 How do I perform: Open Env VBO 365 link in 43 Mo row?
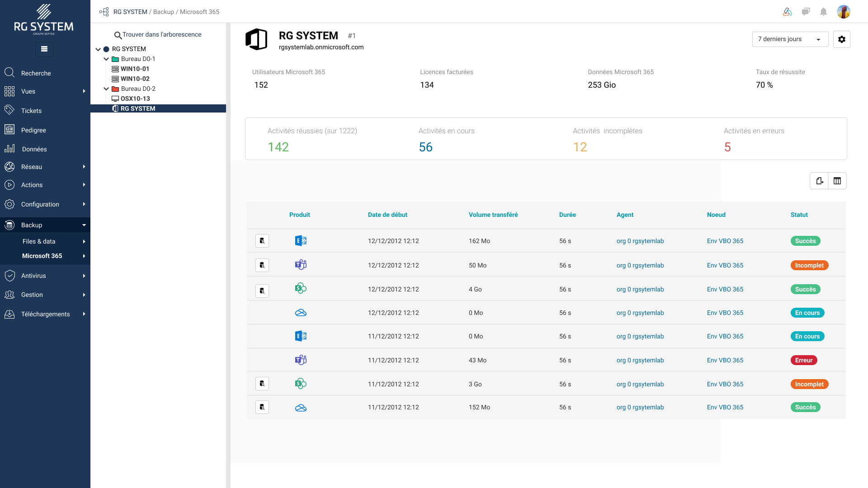725,360
